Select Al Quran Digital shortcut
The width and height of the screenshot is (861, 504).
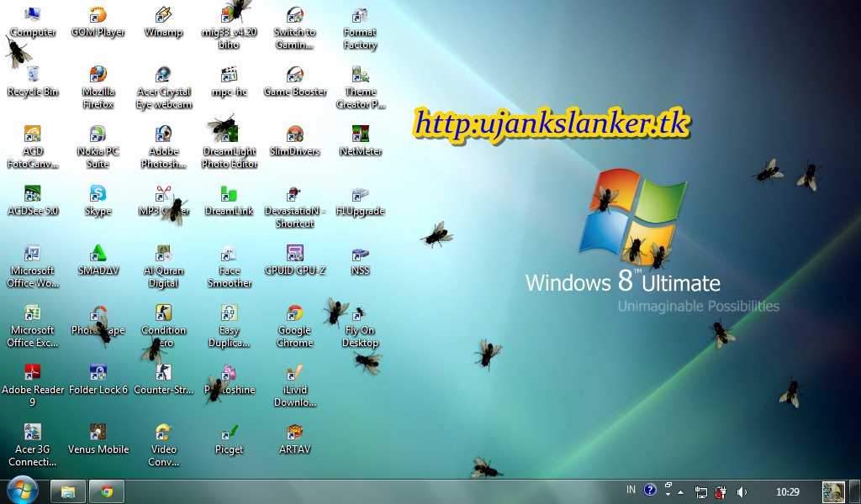click(x=163, y=266)
